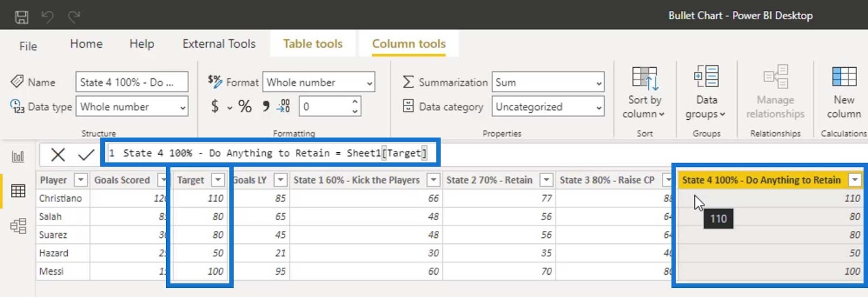
Task: Click Hazard's State 1 value 30
Action: [x=433, y=253]
